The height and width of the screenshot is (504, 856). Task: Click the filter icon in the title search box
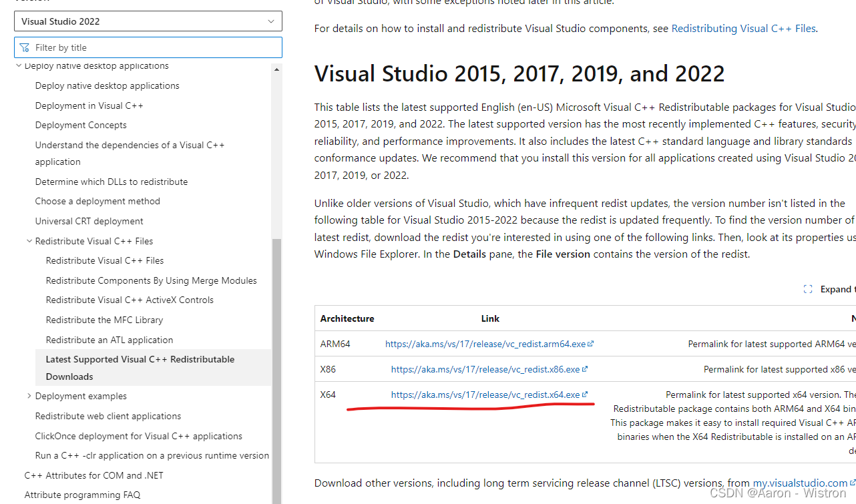point(25,47)
